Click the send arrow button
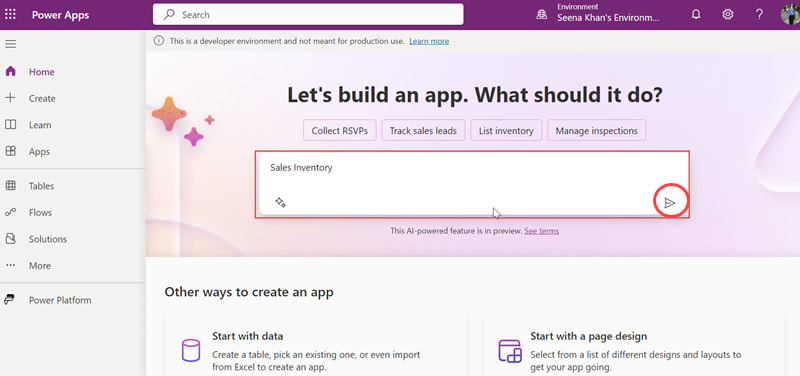The width and height of the screenshot is (800, 376). click(670, 203)
